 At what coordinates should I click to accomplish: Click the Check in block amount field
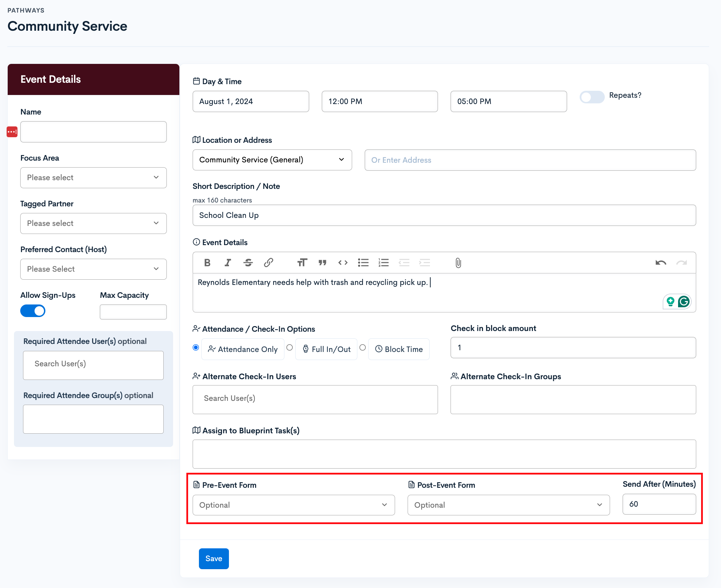pos(573,347)
